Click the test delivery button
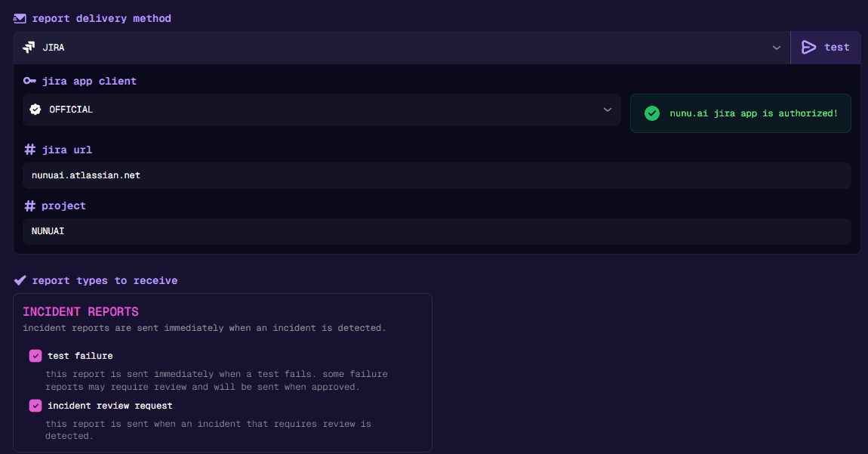The width and height of the screenshot is (868, 454). (826, 48)
